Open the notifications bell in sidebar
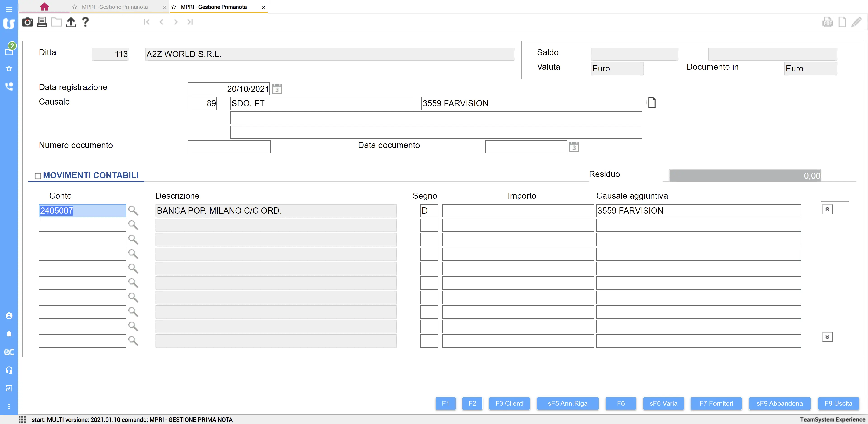 (x=9, y=334)
